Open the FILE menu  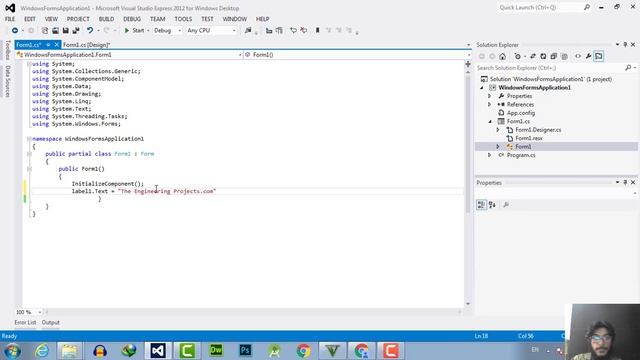coord(10,19)
